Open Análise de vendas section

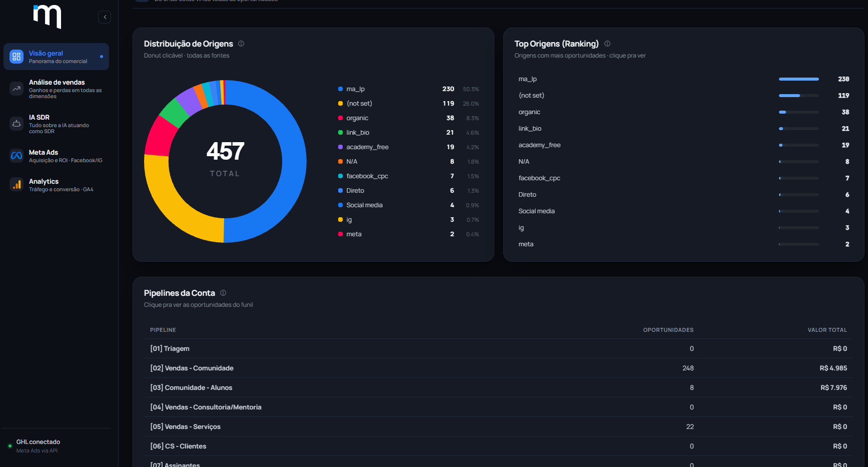tap(56, 89)
